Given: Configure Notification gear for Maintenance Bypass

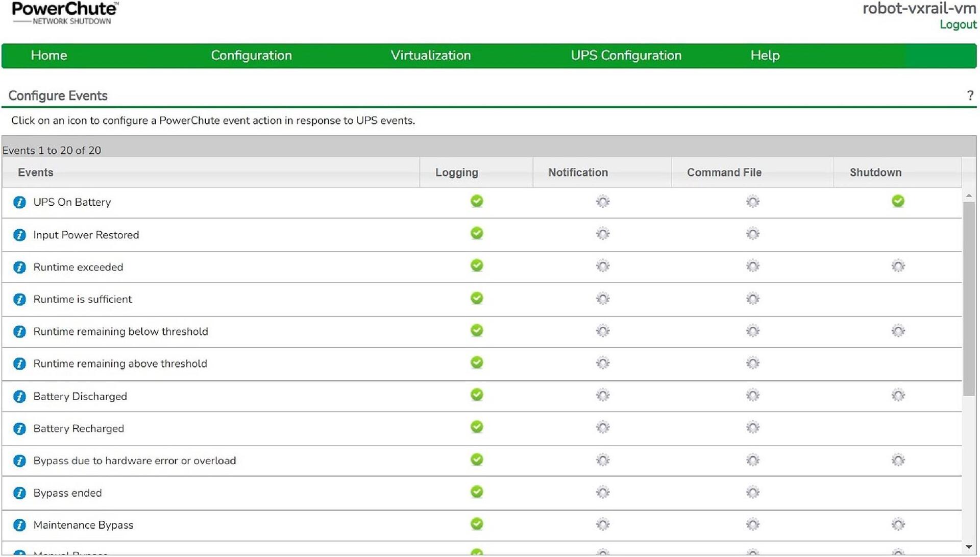Looking at the screenshot, I should click(x=603, y=524).
